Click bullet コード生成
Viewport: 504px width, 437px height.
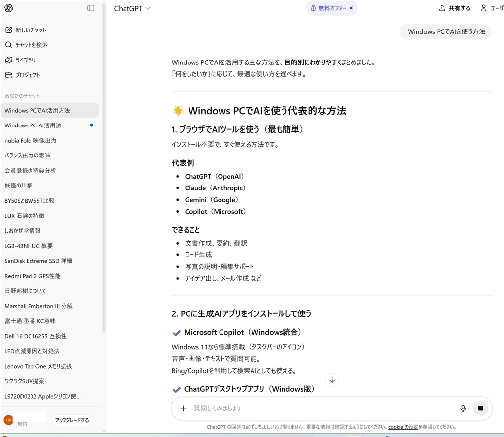coord(198,255)
